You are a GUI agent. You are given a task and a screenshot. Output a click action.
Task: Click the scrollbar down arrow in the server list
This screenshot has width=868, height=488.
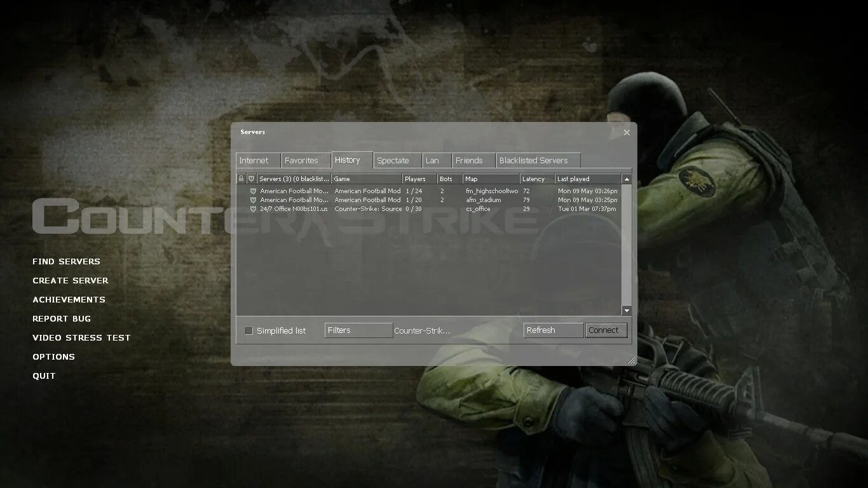[627, 311]
